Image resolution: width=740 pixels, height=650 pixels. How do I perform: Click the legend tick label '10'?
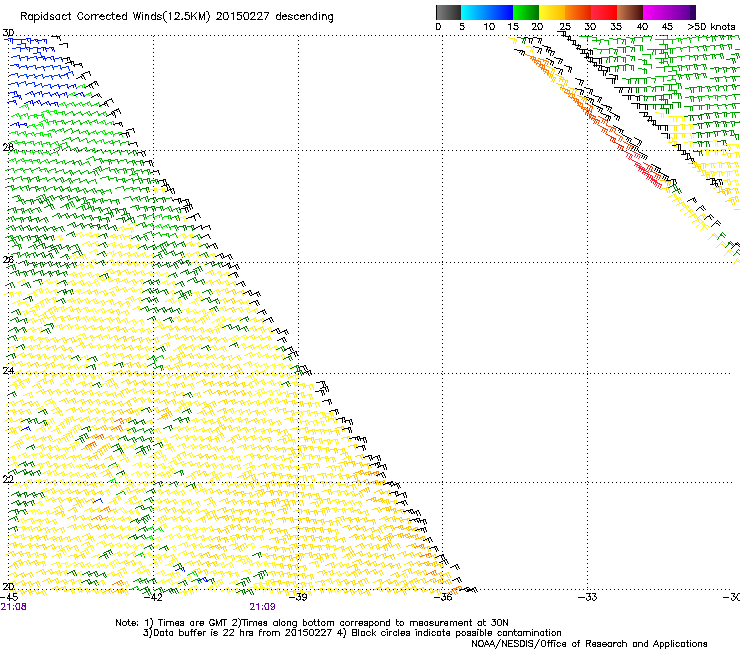pyautogui.click(x=489, y=27)
